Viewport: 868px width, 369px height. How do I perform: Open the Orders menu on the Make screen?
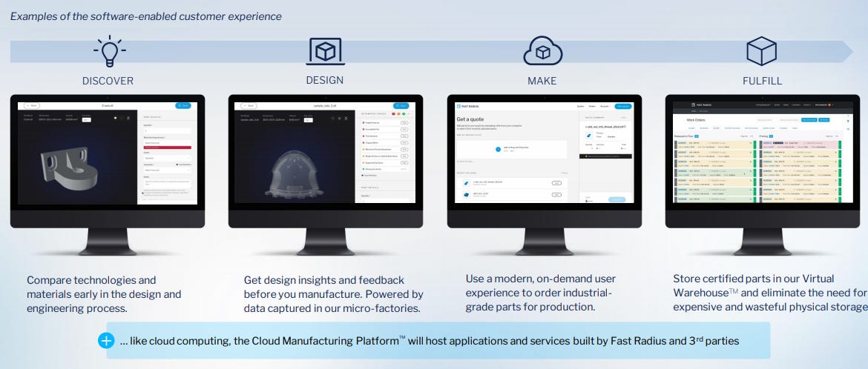(x=592, y=106)
